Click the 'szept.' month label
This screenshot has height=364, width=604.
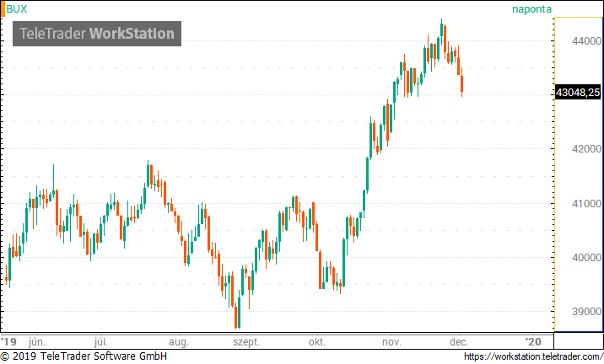(246, 342)
